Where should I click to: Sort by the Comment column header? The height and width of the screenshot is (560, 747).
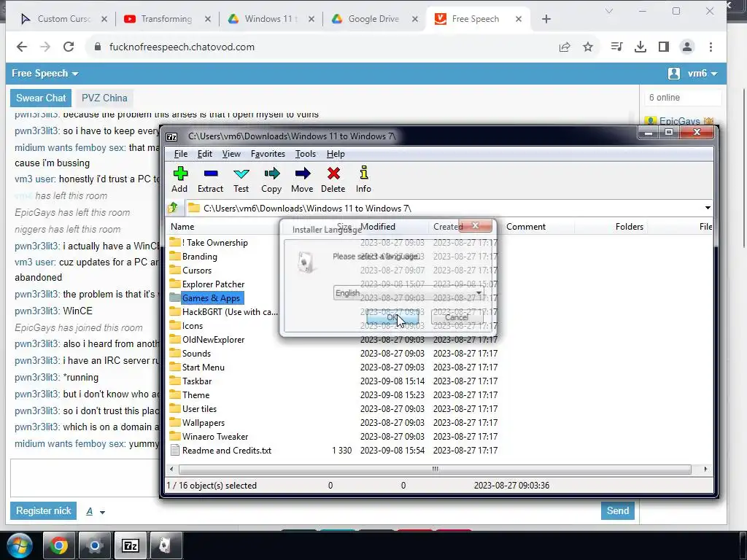(x=525, y=227)
